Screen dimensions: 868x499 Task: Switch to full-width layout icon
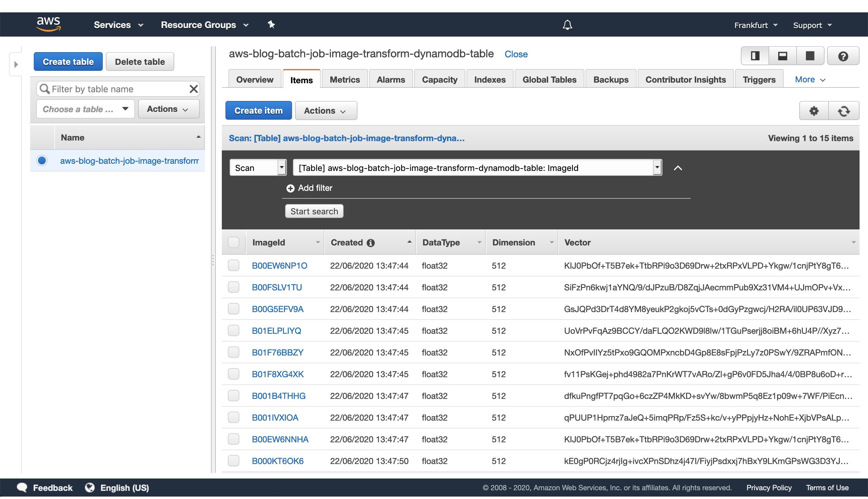click(x=810, y=56)
